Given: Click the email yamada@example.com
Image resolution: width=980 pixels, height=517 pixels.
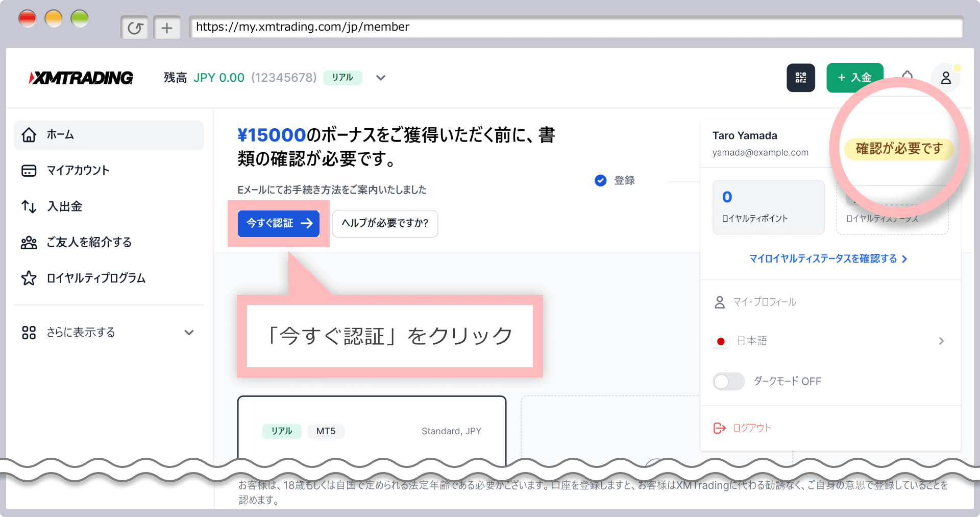Looking at the screenshot, I should click(760, 152).
